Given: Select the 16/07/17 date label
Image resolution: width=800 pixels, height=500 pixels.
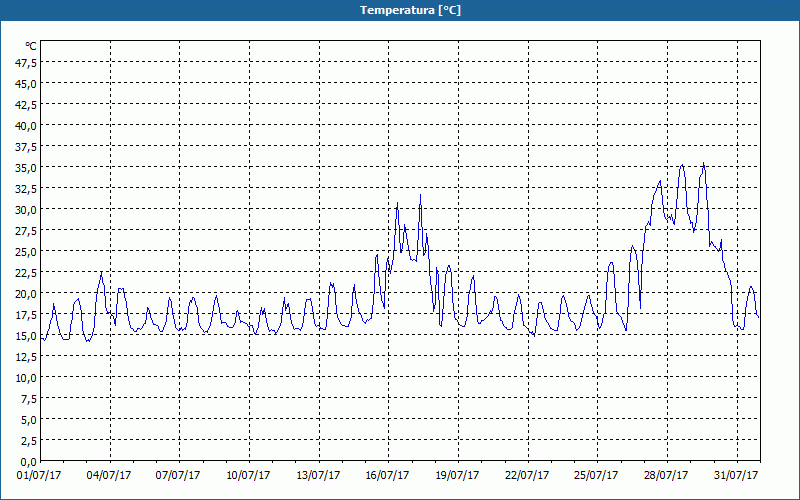Looking at the screenshot, I should point(388,476).
